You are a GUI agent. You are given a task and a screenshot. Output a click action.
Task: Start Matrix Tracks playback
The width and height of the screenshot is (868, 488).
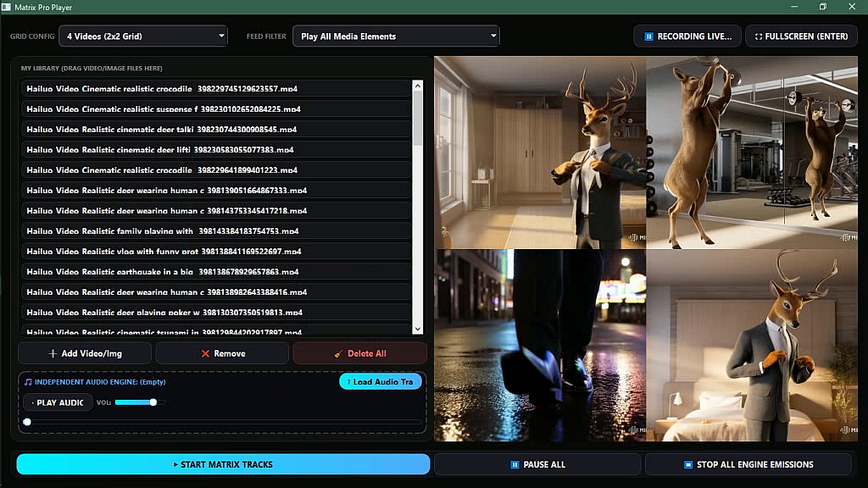pos(223,464)
